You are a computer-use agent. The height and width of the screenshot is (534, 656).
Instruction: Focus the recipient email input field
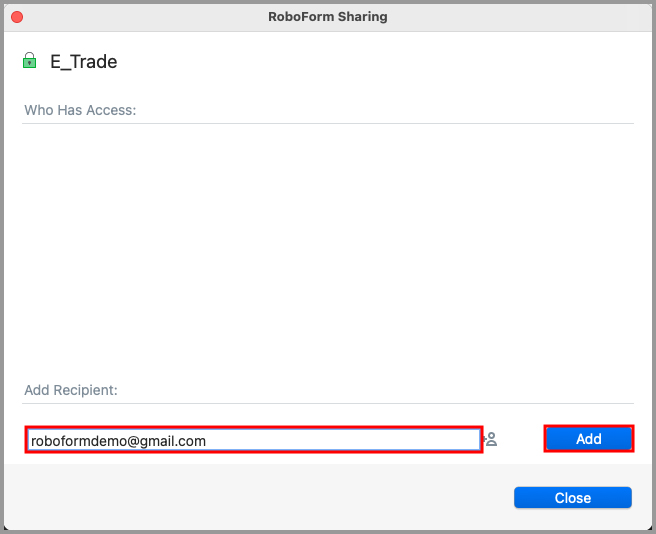click(x=254, y=440)
